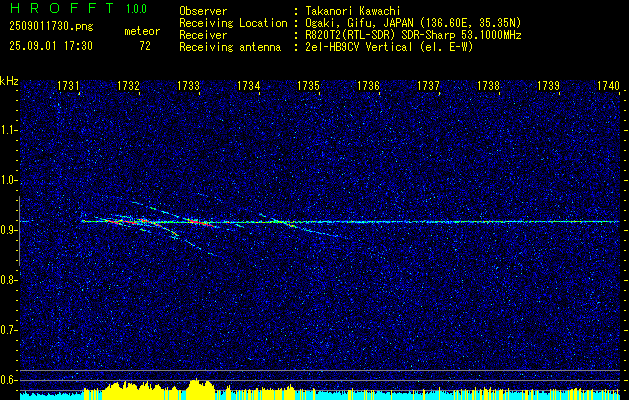This screenshot has height=400, width=629.
Task: Click the 0.7 kHz axis value
Action: [7, 330]
